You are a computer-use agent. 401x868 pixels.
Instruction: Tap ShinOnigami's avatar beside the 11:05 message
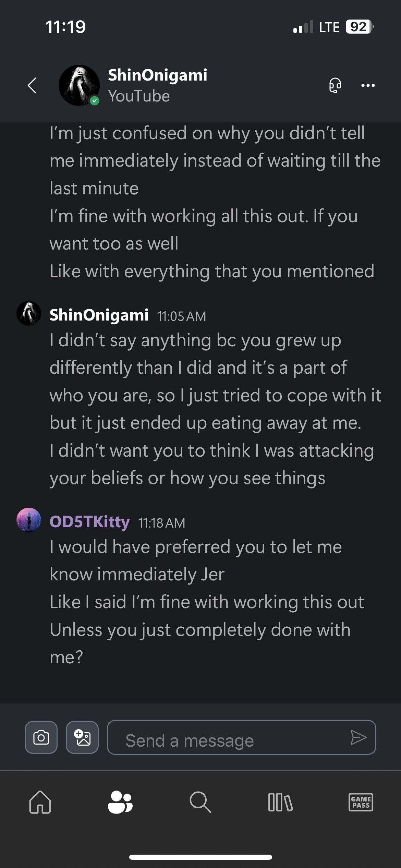pyautogui.click(x=29, y=313)
